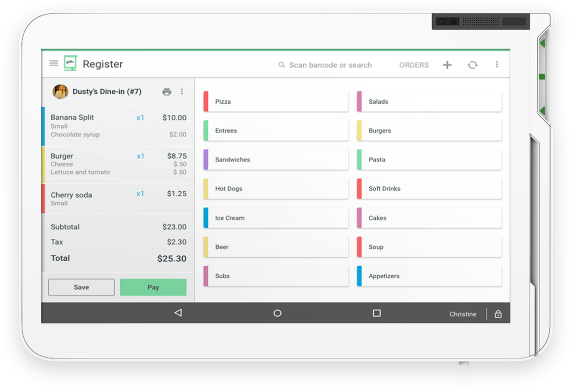Open the Pasta category

pyautogui.click(x=429, y=160)
